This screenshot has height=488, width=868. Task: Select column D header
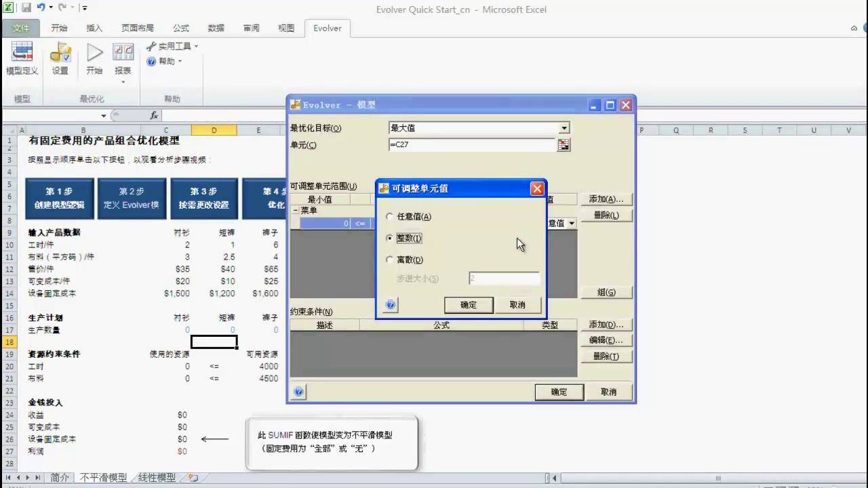coord(214,130)
